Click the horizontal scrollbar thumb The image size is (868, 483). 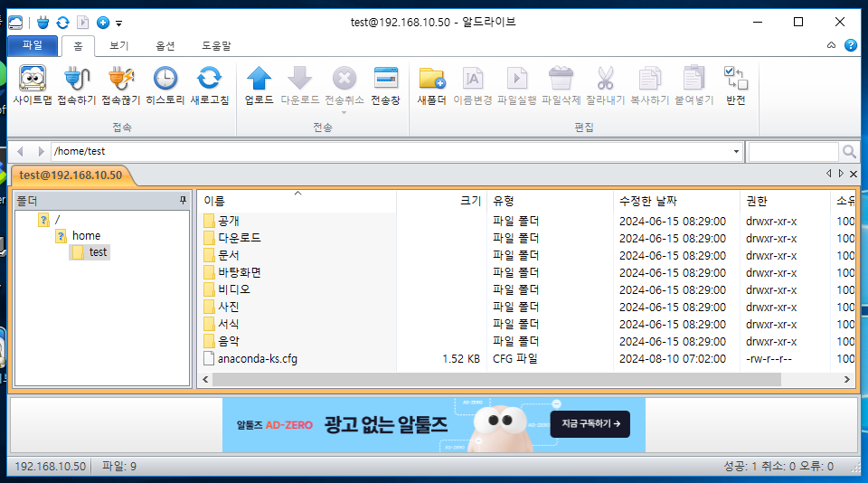click(496, 379)
